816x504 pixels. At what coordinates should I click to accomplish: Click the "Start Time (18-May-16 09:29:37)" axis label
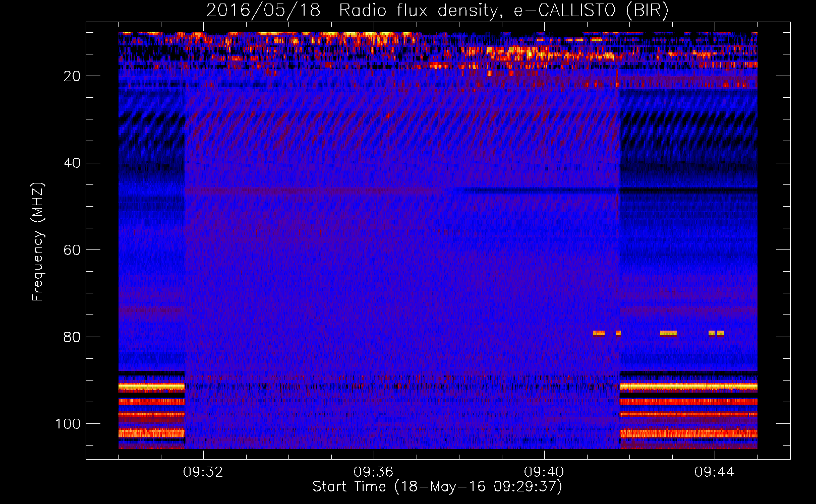point(437,487)
